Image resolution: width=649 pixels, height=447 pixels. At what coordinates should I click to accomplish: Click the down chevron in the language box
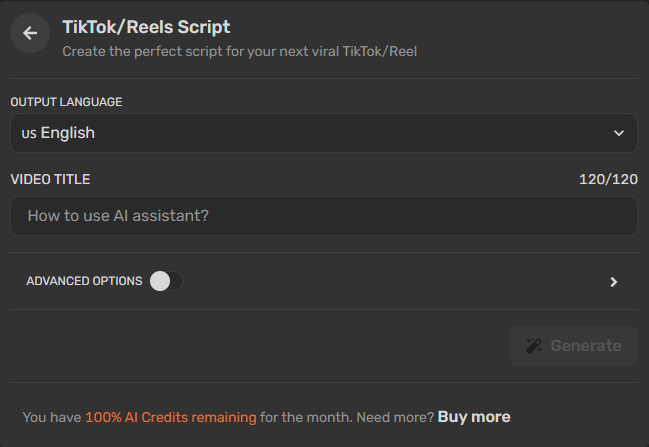pos(619,133)
